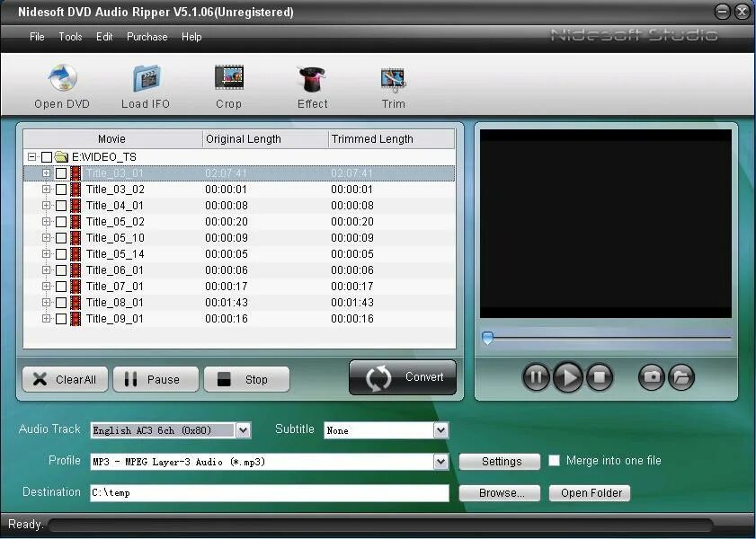756x539 pixels.
Task: Click the film icon of Title_05_10
Action: pyautogui.click(x=76, y=238)
